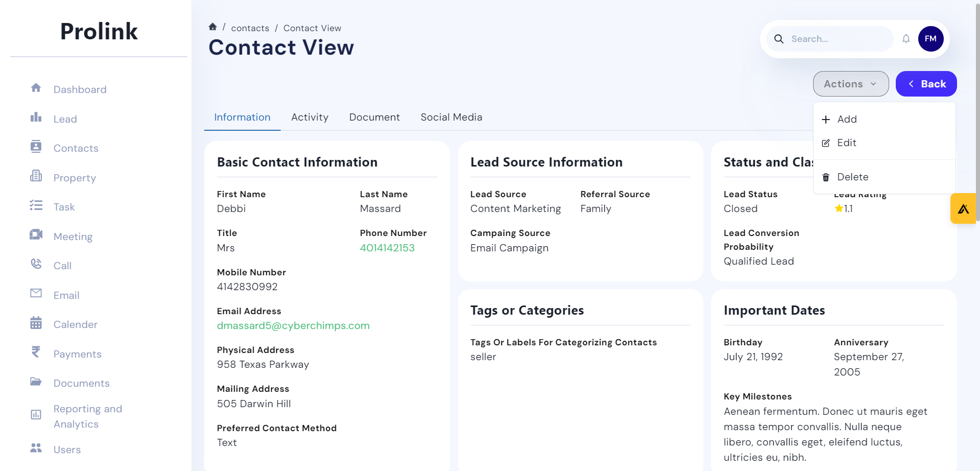980x471 pixels.
Task: Call the number 4014142153 link
Action: pos(388,248)
